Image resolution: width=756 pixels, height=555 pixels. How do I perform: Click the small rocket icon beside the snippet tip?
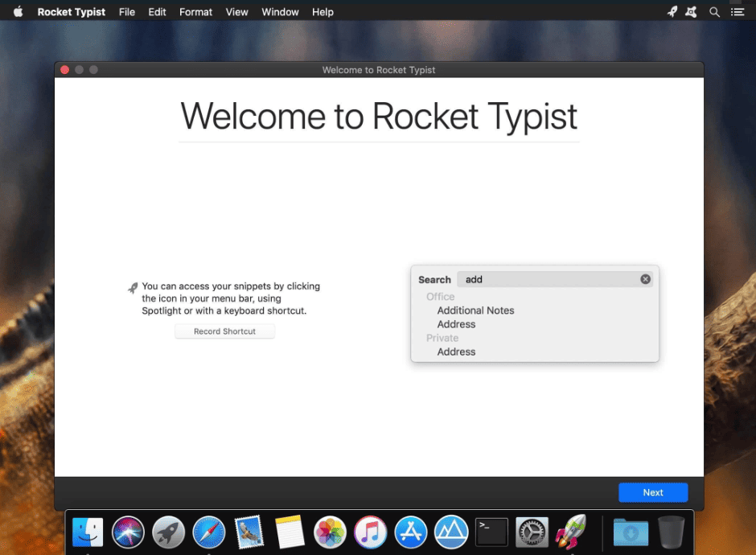133,288
